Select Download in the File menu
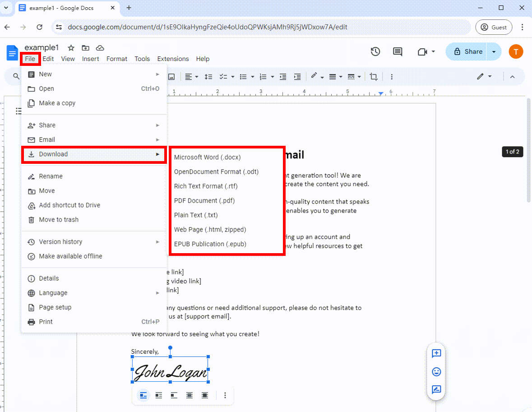Viewport: 532px width, 412px height. click(x=94, y=154)
